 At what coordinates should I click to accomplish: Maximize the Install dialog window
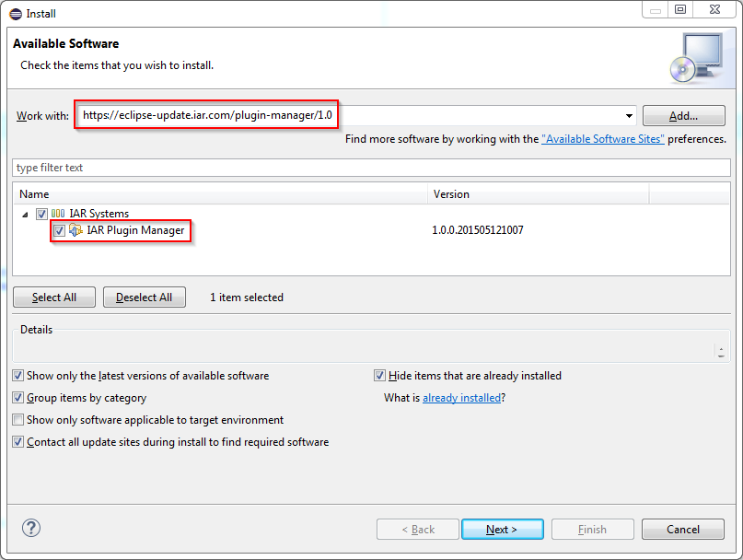click(680, 9)
